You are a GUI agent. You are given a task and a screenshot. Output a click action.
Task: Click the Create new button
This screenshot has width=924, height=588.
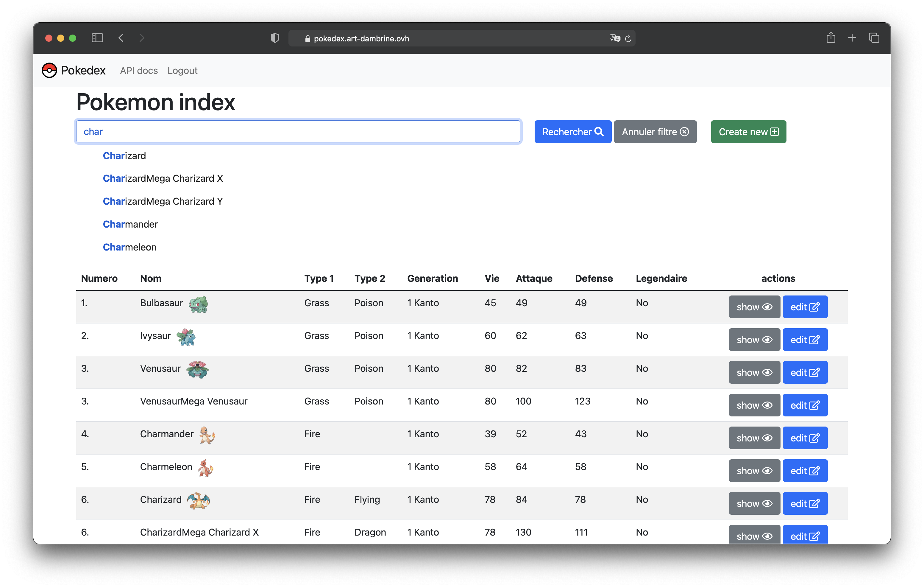pyautogui.click(x=748, y=132)
